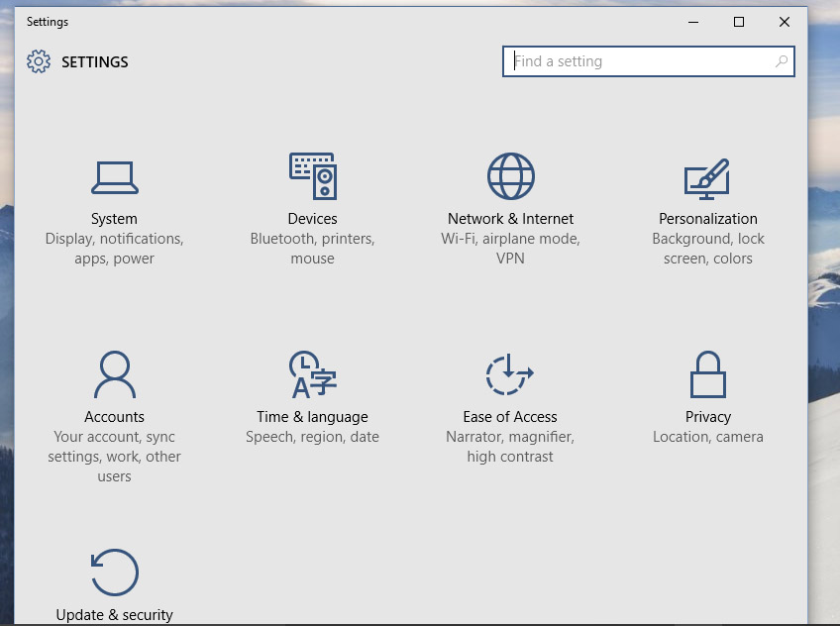
Task: Click the Network & Internet label
Action: pyautogui.click(x=510, y=219)
